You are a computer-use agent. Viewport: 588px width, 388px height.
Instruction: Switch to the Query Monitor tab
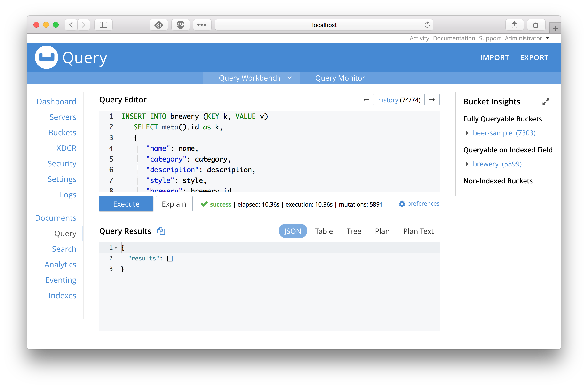(x=340, y=78)
